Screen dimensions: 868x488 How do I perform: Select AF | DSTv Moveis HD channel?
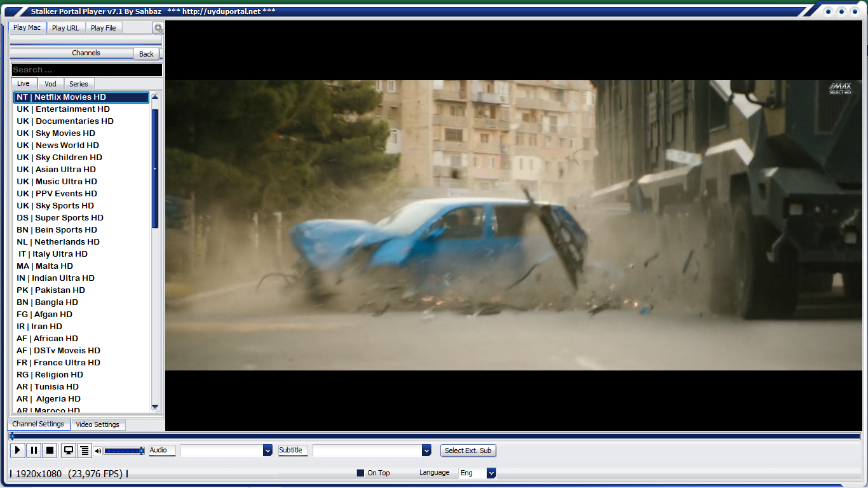point(81,351)
